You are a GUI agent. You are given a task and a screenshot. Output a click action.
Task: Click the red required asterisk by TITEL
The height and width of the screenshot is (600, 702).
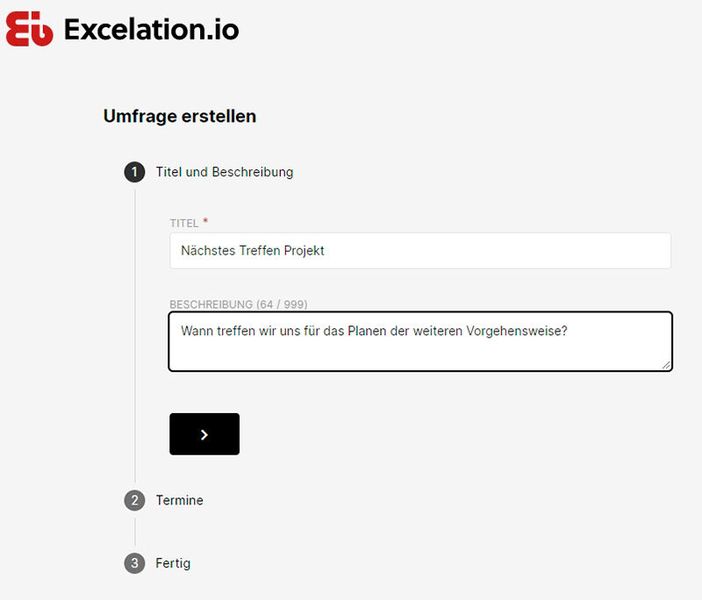[206, 221]
